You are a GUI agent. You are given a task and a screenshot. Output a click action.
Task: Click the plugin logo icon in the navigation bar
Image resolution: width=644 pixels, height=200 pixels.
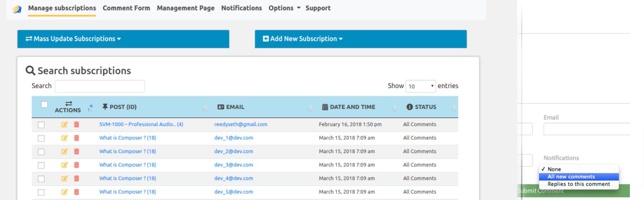pyautogui.click(x=17, y=9)
